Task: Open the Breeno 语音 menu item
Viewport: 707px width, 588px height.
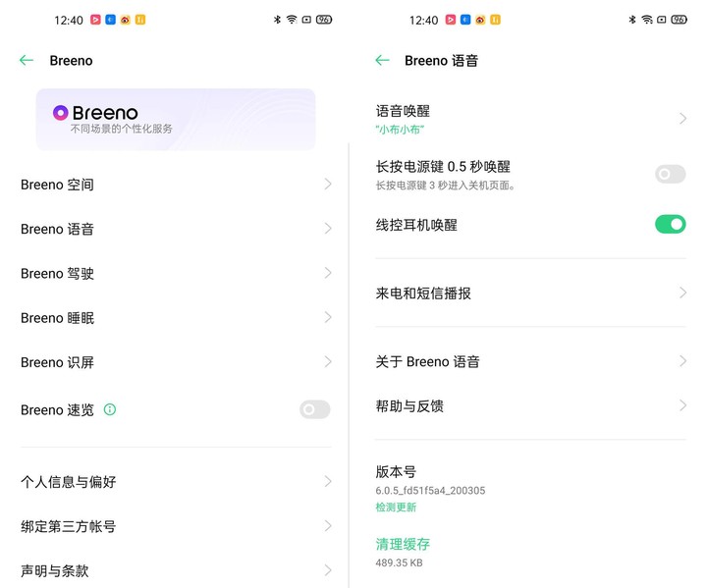Action: tap(176, 229)
